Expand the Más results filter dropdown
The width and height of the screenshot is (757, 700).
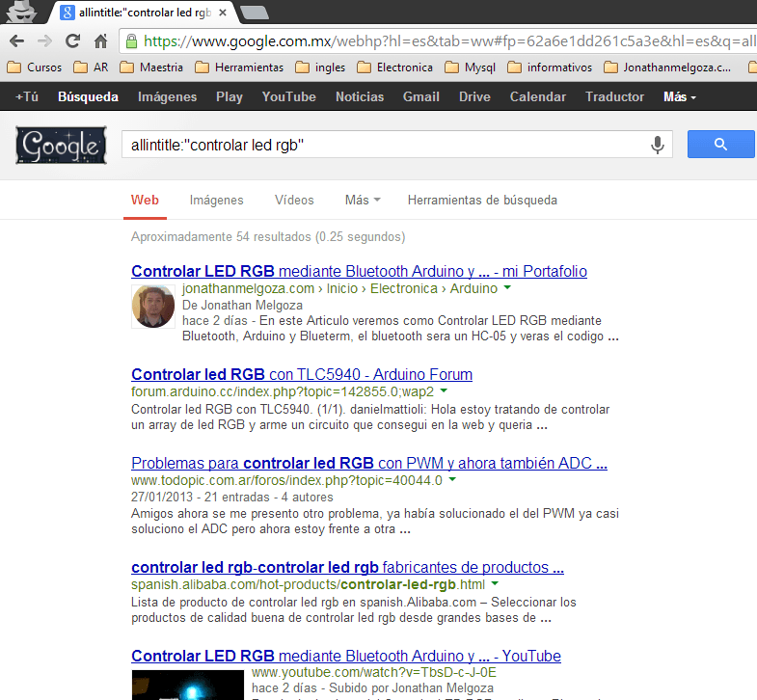(363, 200)
